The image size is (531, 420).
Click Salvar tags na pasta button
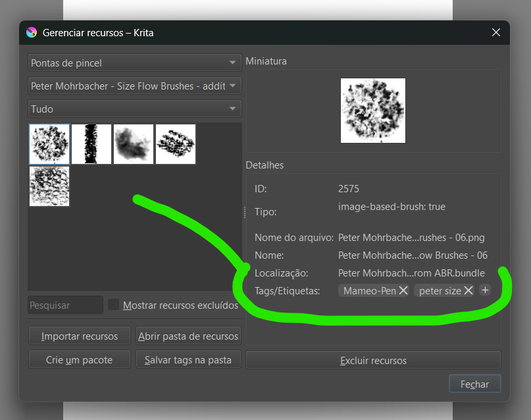(x=188, y=359)
